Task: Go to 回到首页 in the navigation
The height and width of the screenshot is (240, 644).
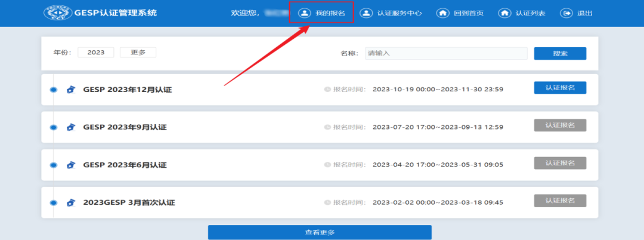Action: (x=460, y=13)
